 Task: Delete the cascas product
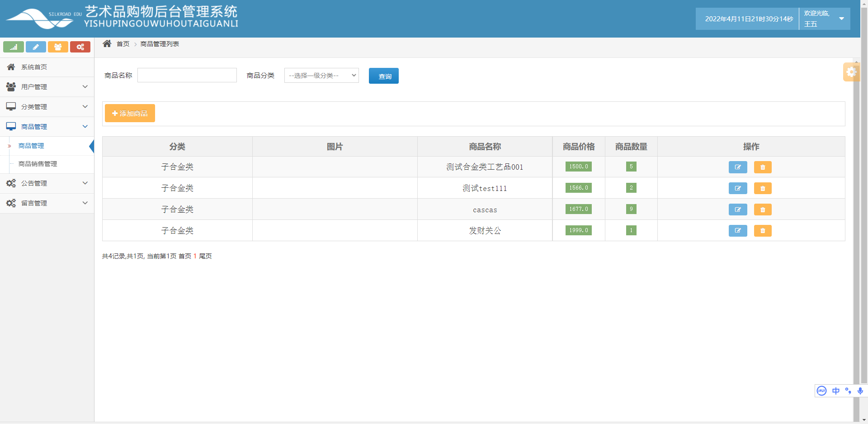pyautogui.click(x=763, y=210)
